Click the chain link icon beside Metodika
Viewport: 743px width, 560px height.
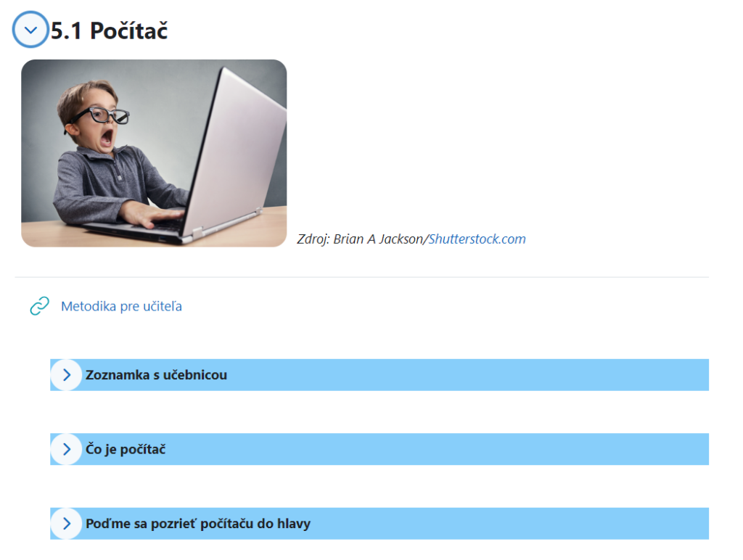(x=40, y=306)
